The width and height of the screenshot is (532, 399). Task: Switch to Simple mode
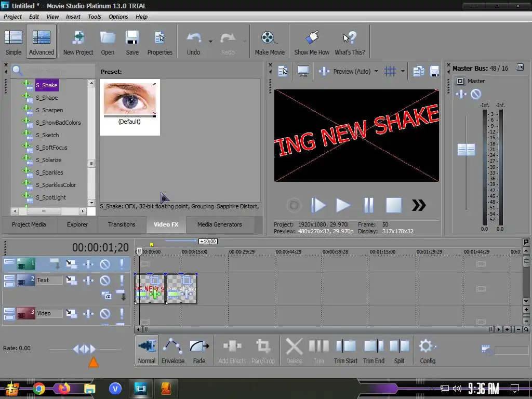pos(13,43)
